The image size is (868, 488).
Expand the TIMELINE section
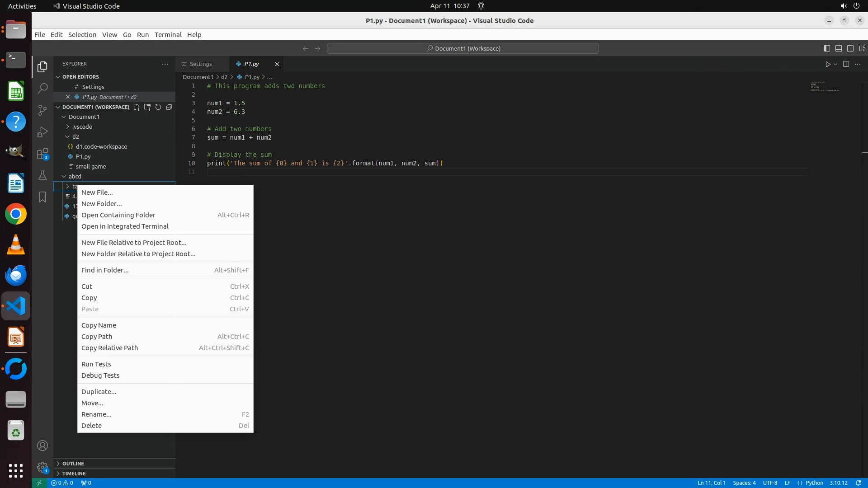click(74, 474)
